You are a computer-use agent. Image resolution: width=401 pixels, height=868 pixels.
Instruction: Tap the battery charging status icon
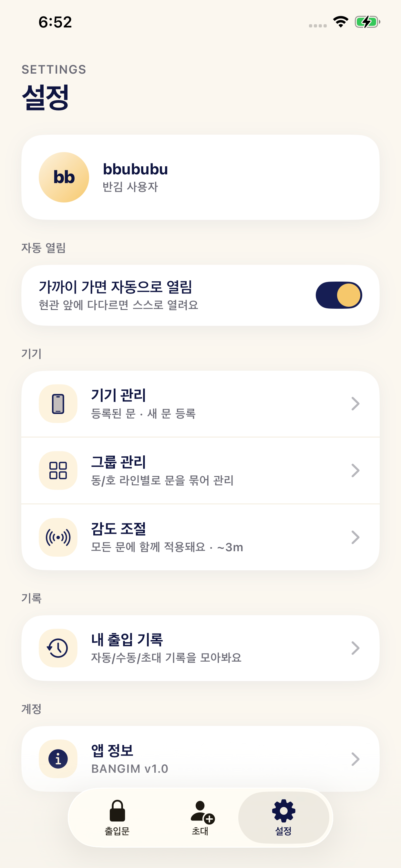point(367,22)
